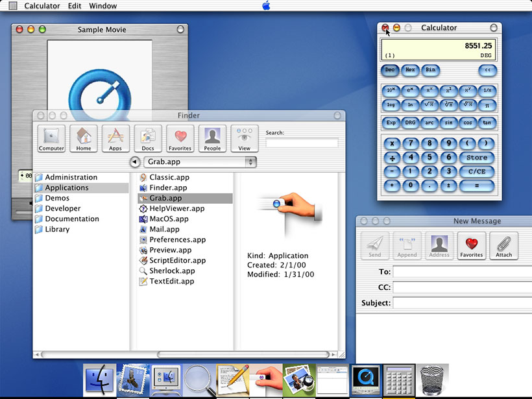Screen dimensions: 532x399
Task: Open Computer view in the Finder toolbar
Action: coord(51,138)
